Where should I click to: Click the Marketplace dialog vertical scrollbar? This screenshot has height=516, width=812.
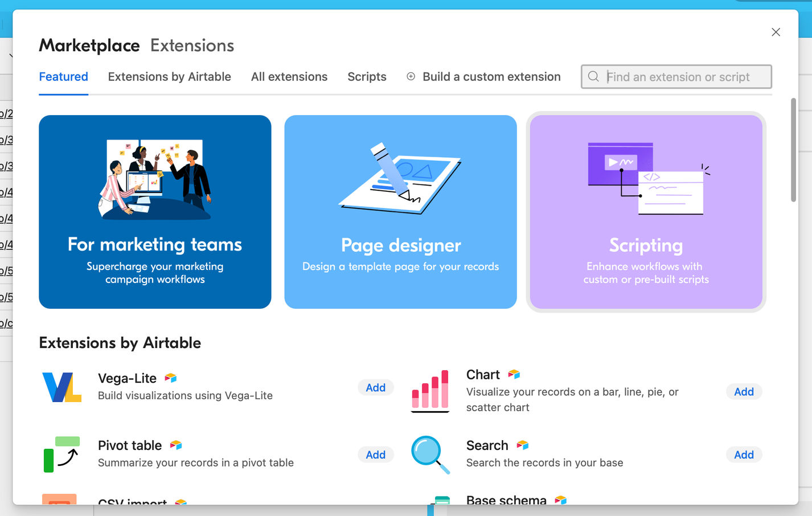(x=793, y=150)
